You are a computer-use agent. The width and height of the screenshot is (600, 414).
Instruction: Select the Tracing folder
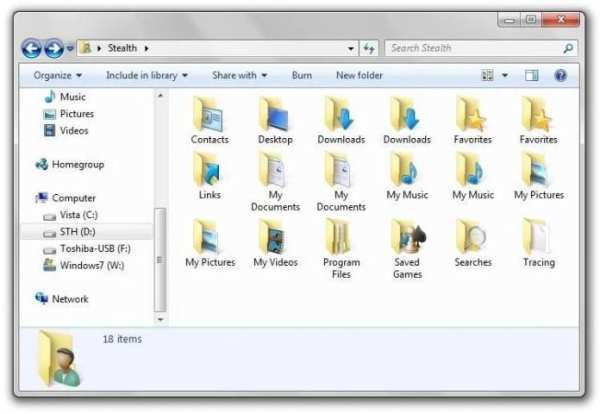coord(539,243)
